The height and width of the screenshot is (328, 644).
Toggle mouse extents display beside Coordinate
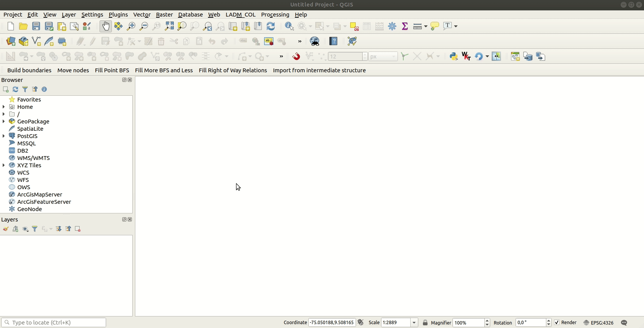361,322
